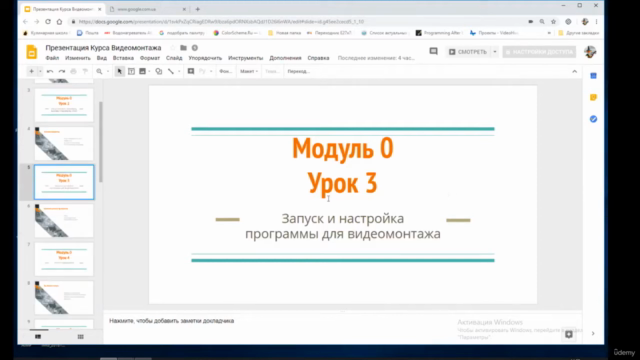The height and width of the screenshot is (360, 640).
Task: Expand the line type dropdown arrow
Action: tap(179, 71)
